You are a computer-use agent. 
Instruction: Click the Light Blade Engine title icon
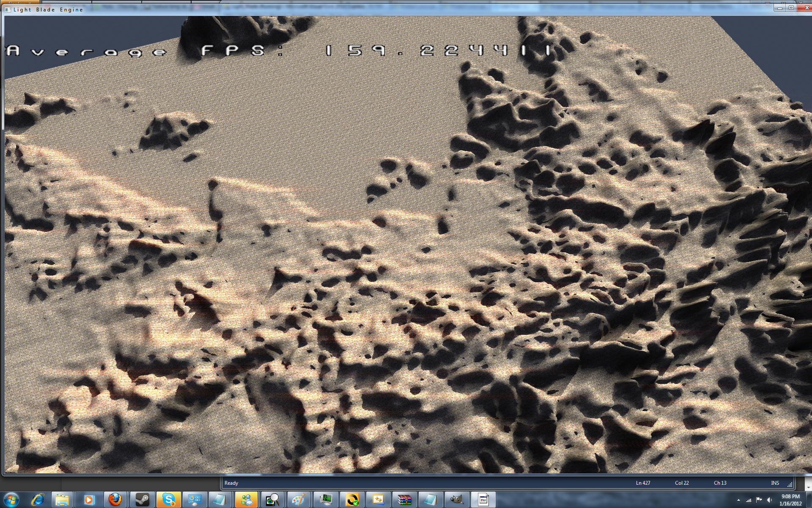pos(8,9)
